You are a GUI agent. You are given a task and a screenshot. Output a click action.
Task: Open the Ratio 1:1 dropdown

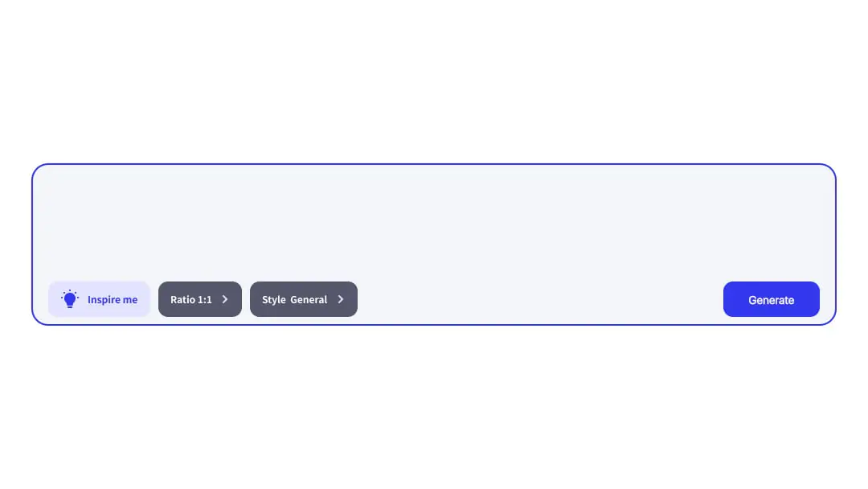(x=200, y=299)
